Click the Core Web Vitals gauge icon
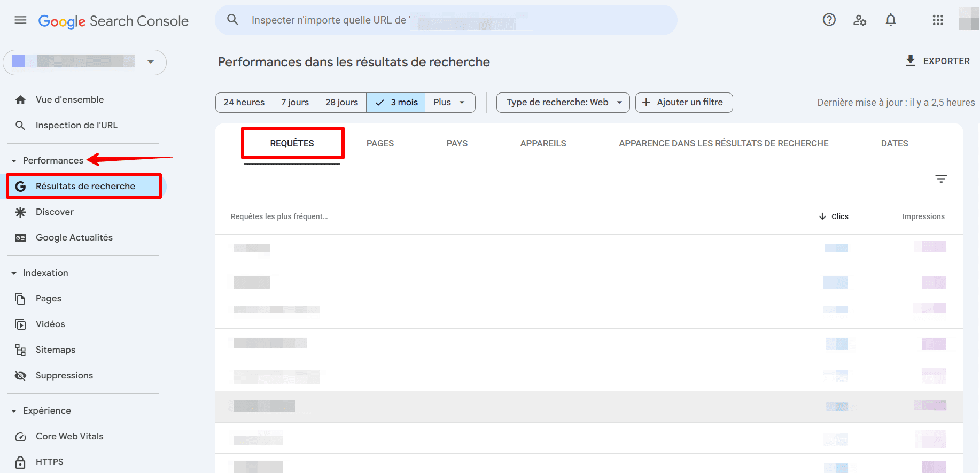980x473 pixels. click(x=20, y=437)
